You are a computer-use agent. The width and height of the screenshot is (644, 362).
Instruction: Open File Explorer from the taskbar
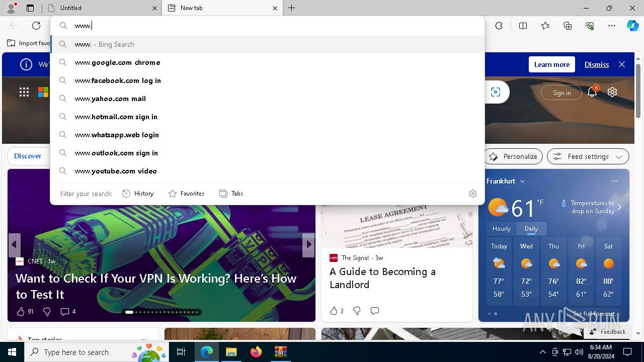[231, 352]
